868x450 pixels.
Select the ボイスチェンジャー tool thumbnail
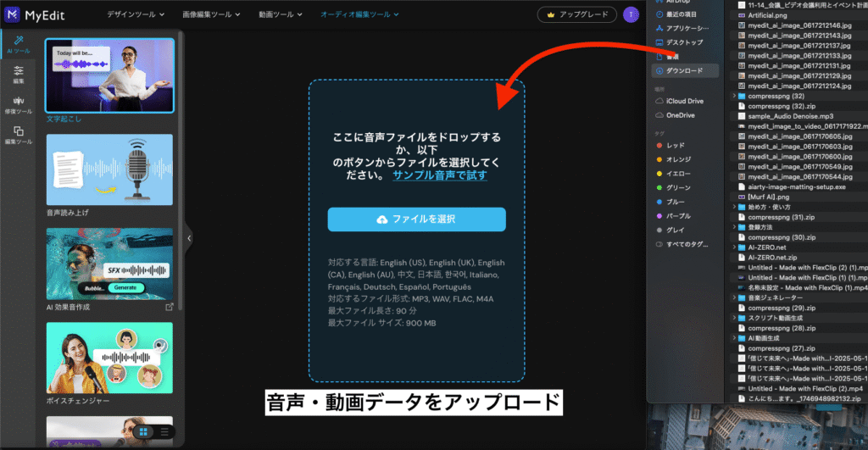pos(109,358)
